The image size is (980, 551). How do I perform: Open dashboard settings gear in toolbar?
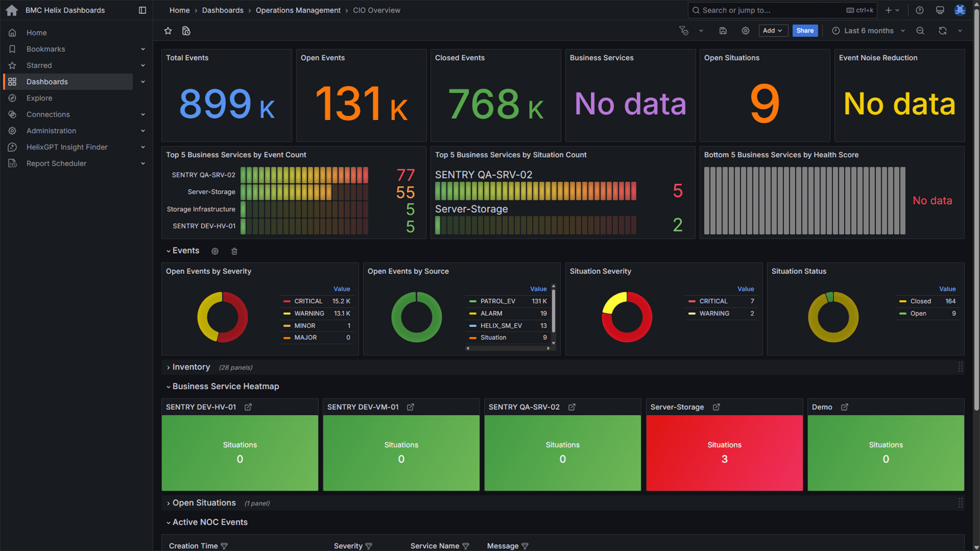tap(745, 31)
